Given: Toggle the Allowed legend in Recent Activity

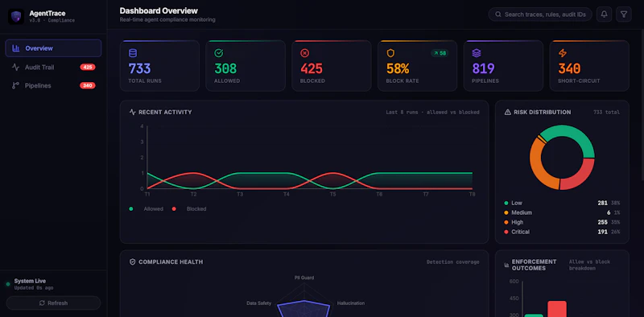Looking at the screenshot, I should click(147, 209).
